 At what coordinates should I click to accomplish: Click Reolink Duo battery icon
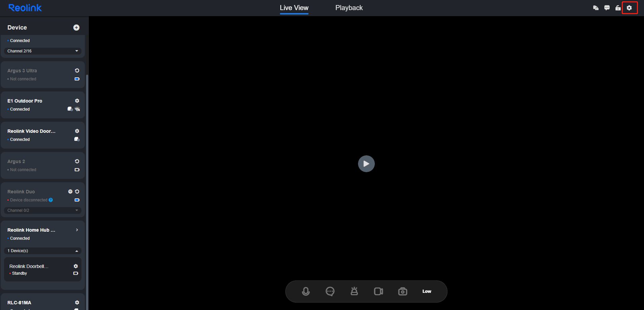pyautogui.click(x=77, y=200)
